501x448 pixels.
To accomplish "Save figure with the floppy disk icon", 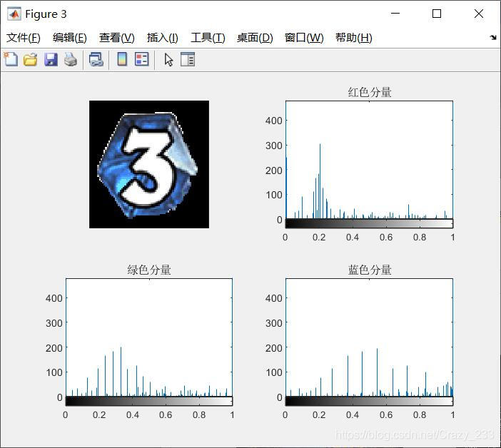I will (x=51, y=60).
